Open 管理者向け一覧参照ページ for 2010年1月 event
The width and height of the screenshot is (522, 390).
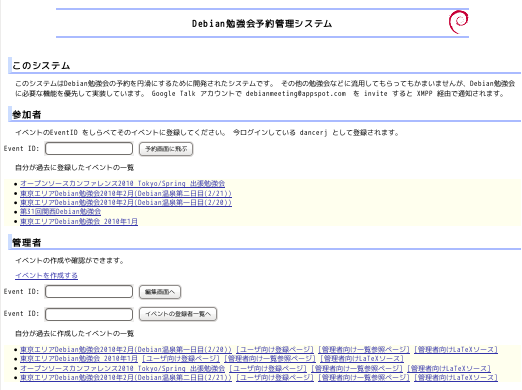tap(270, 359)
